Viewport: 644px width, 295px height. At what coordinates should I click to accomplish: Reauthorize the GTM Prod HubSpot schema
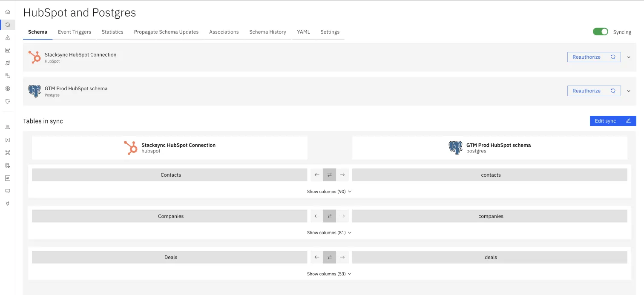pos(594,91)
